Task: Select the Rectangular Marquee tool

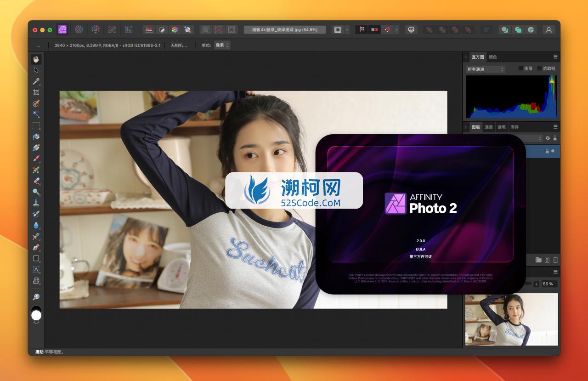Action: click(x=36, y=125)
